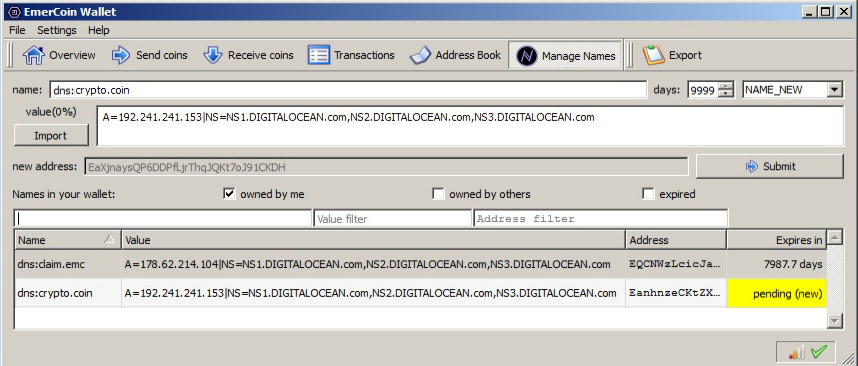Open the Overview house icon

[33, 55]
